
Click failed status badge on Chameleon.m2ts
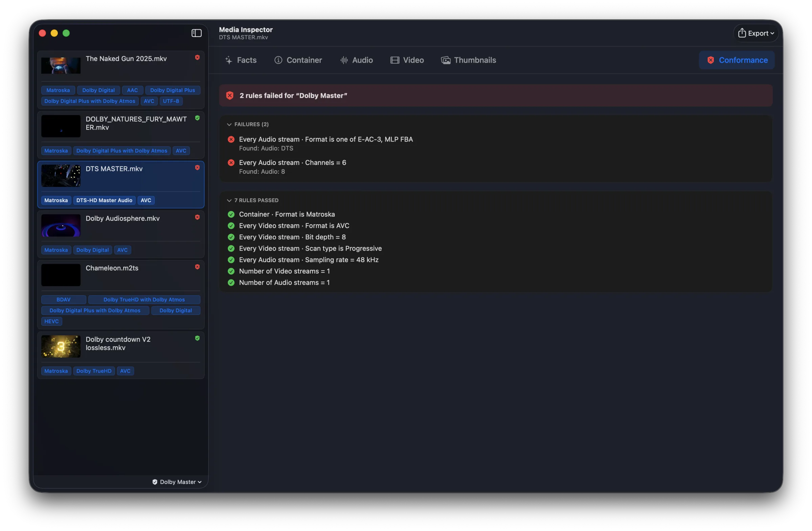197,267
